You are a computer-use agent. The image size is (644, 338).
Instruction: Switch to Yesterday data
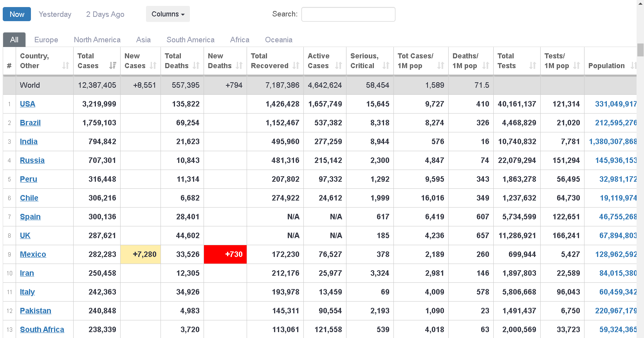55,14
